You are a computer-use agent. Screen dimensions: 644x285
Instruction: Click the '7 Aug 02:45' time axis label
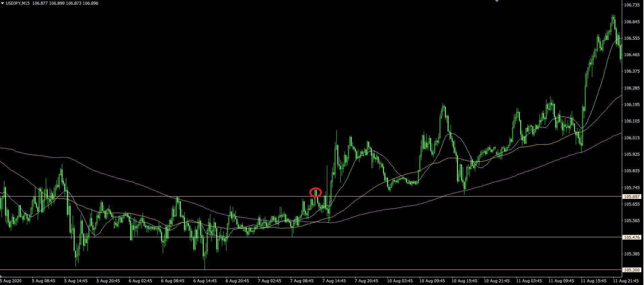click(270, 281)
